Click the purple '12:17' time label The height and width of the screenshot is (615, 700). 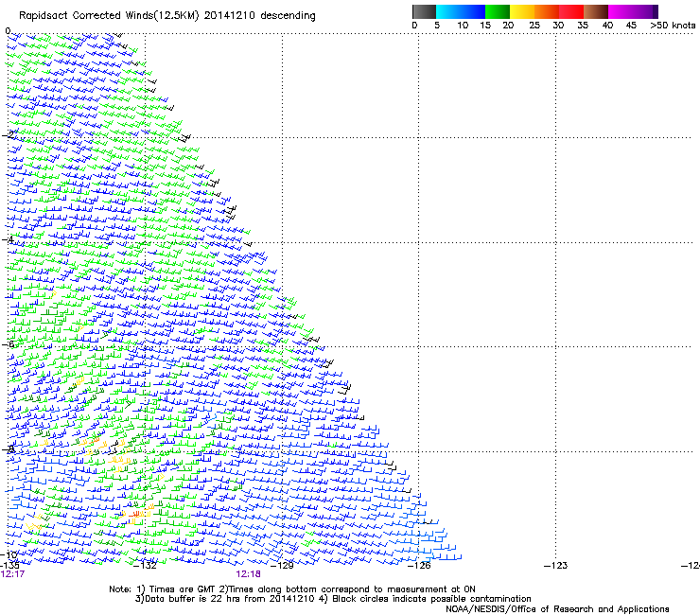coord(12,574)
